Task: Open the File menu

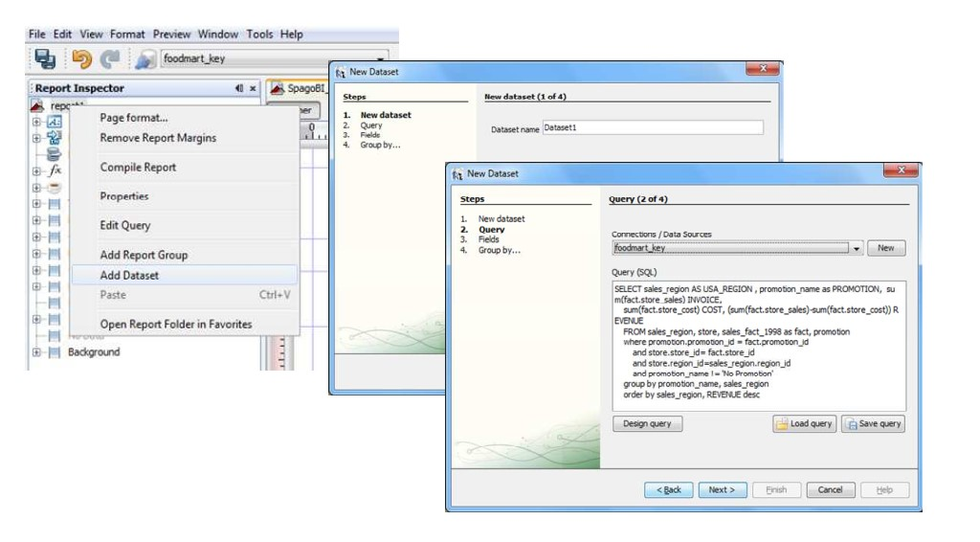Action: 37,34
